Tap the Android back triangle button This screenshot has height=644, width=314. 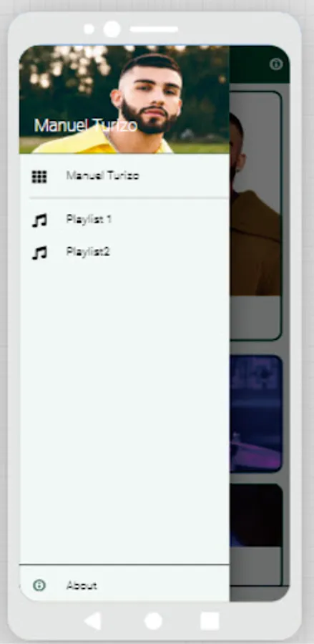pos(93,620)
